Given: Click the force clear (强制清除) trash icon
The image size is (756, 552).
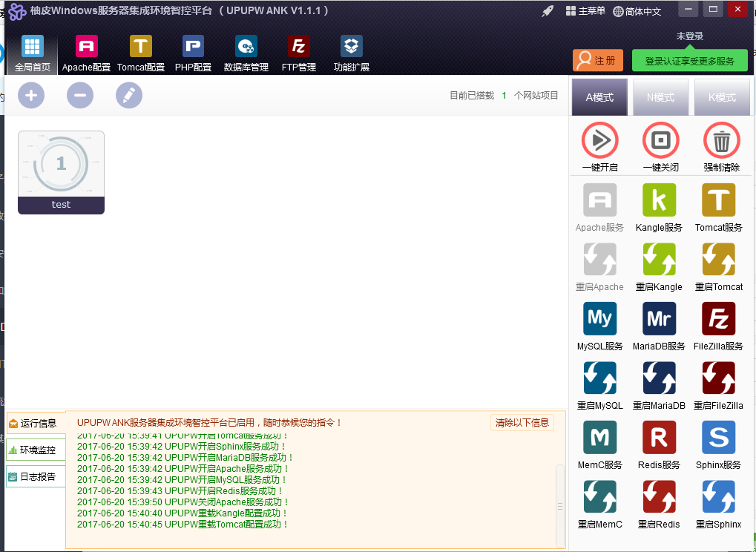Looking at the screenshot, I should coord(721,140).
